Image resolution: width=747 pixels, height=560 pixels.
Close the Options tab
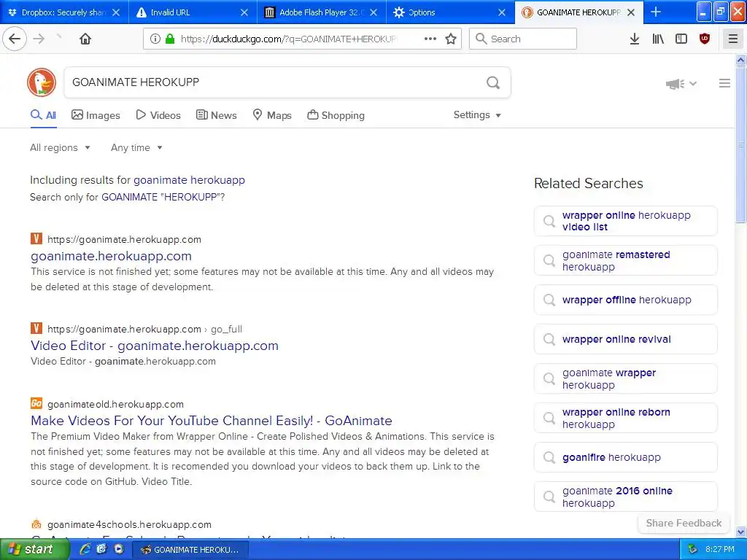(x=502, y=12)
